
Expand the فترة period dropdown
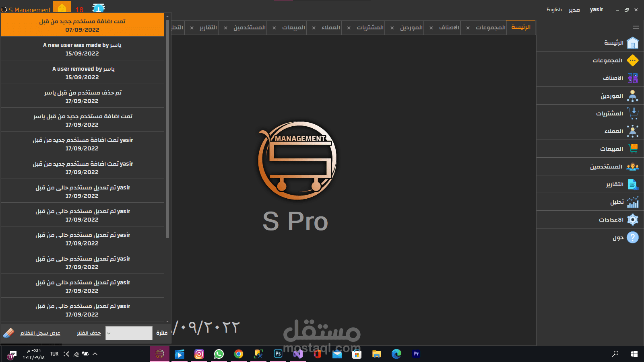[129, 333]
